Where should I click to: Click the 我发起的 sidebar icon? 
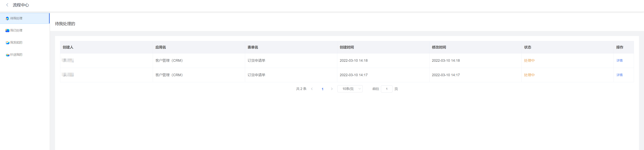click(7, 43)
